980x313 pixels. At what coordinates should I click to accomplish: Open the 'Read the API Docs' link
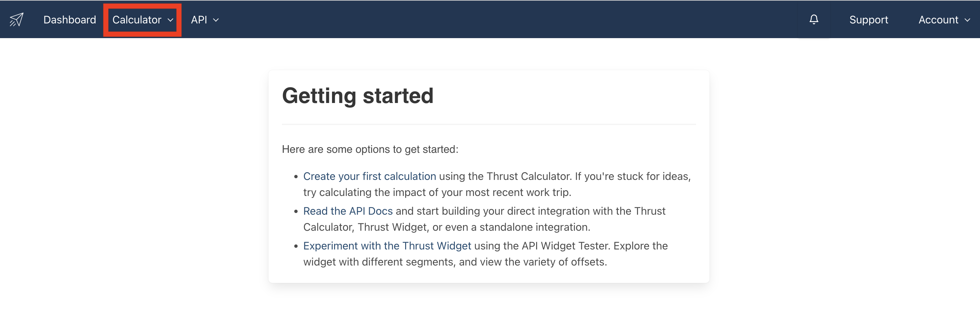pos(348,211)
